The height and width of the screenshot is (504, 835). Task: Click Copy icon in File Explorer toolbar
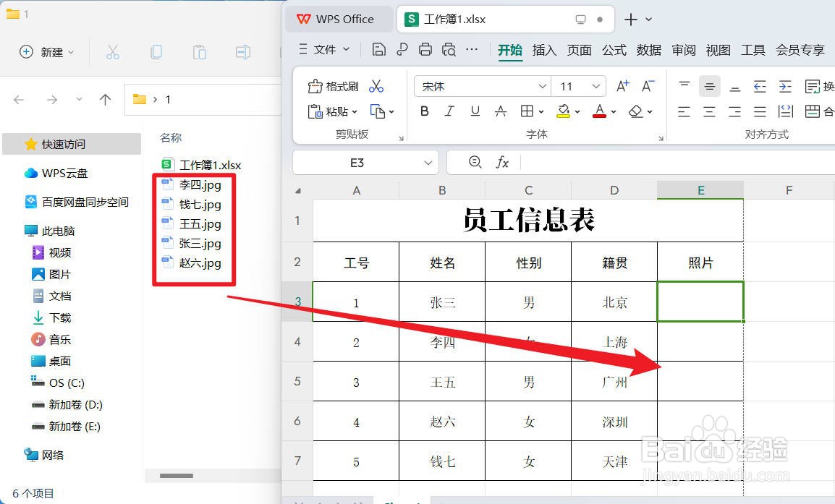156,52
